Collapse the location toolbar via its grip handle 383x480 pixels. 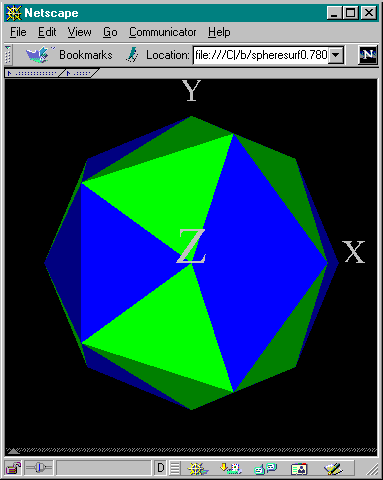[8, 55]
